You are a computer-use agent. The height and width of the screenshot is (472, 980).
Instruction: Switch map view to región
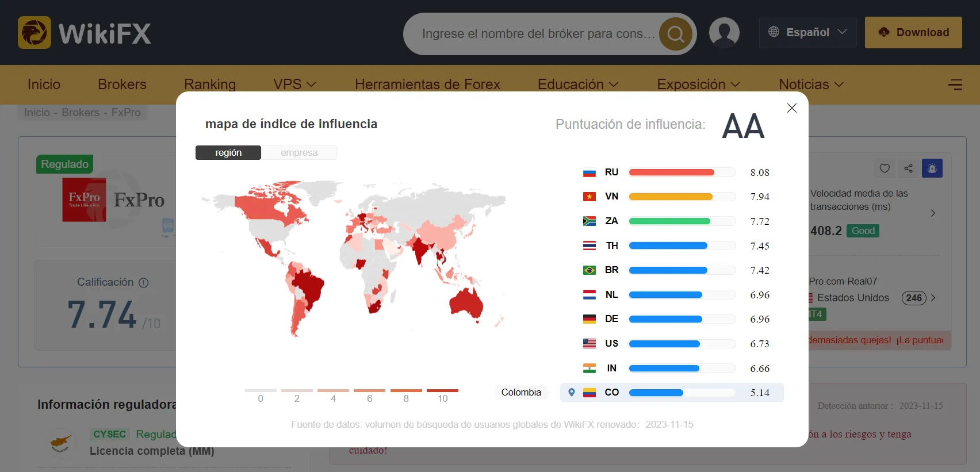(228, 152)
